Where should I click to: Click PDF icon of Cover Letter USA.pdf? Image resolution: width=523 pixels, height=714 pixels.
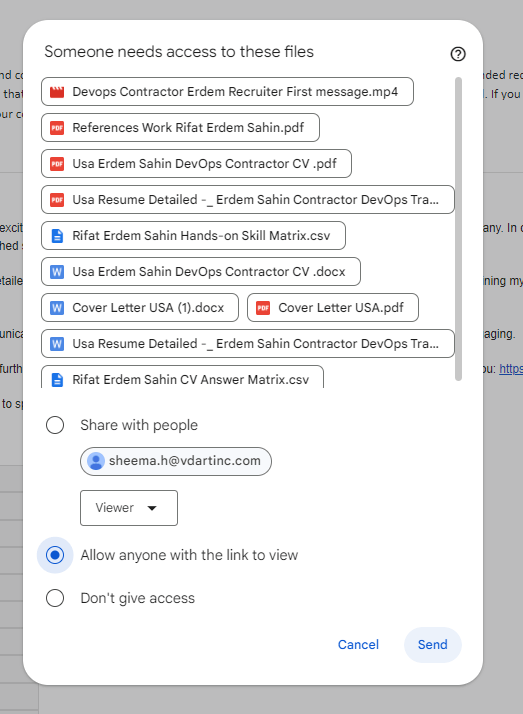point(263,308)
